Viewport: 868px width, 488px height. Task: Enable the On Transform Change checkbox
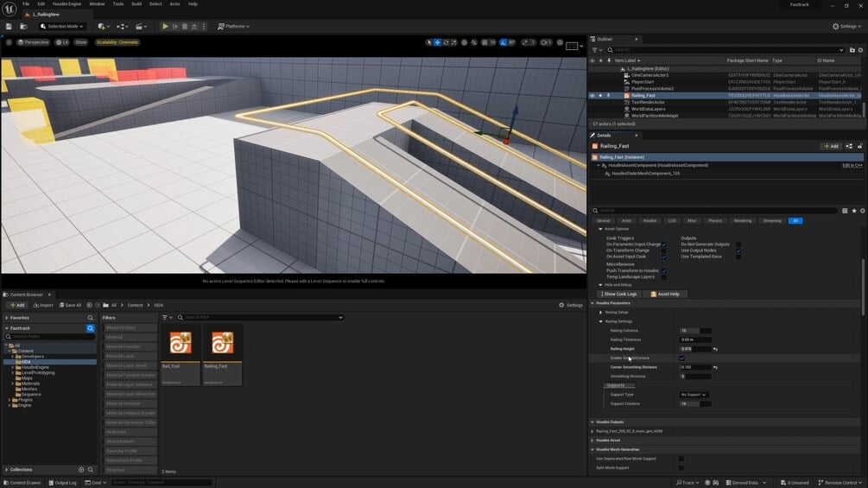(663, 250)
